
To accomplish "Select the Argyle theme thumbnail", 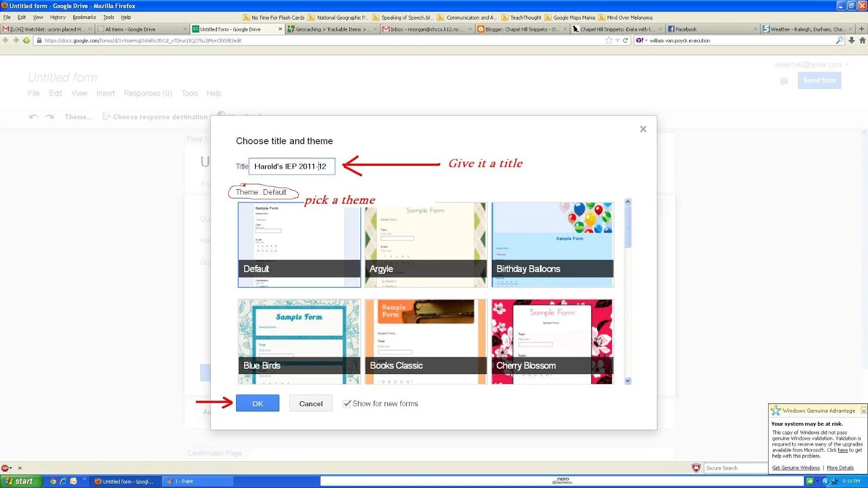I will tap(426, 245).
